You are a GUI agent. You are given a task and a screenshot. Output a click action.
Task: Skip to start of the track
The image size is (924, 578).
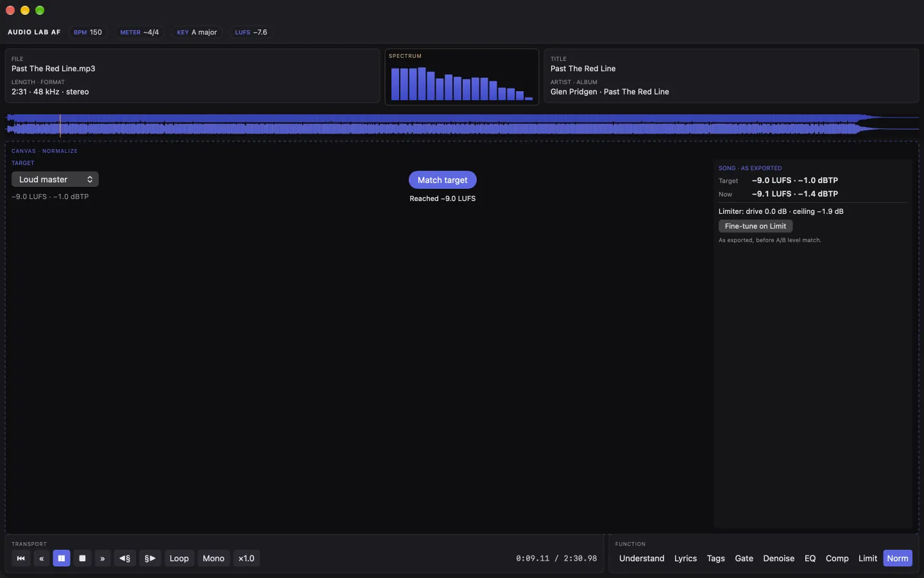click(x=21, y=558)
